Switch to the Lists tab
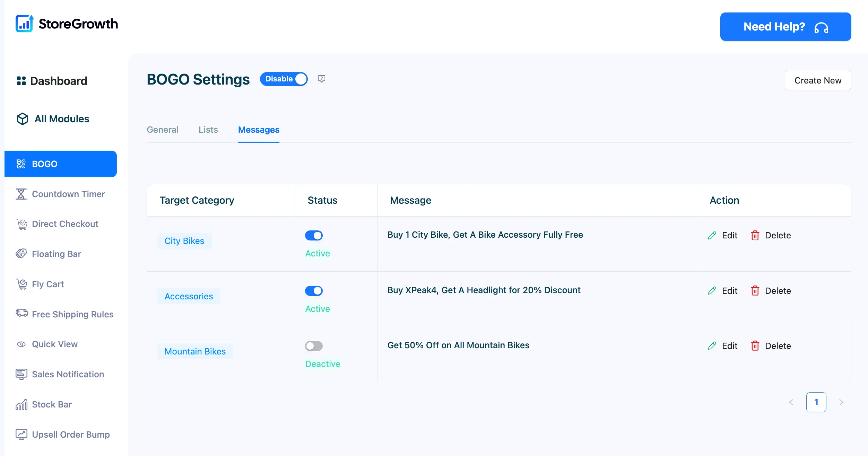Viewport: 868px width, 456px height. click(208, 130)
